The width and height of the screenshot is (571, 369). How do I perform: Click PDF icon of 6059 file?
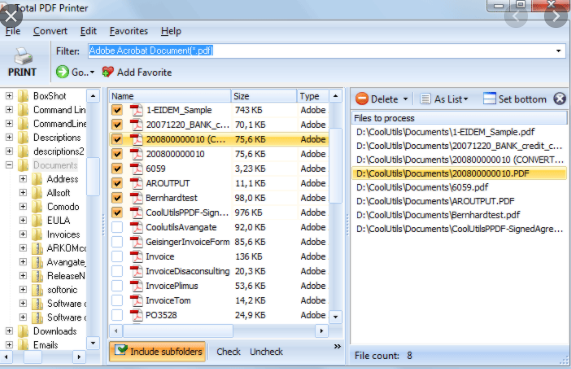click(137, 169)
